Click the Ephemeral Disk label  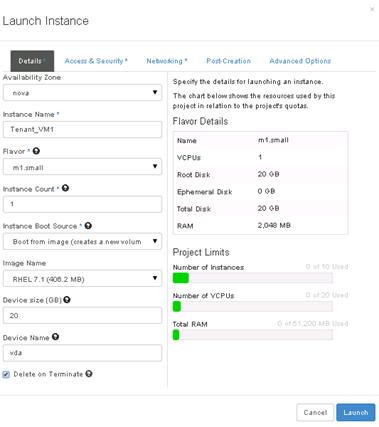(204, 192)
